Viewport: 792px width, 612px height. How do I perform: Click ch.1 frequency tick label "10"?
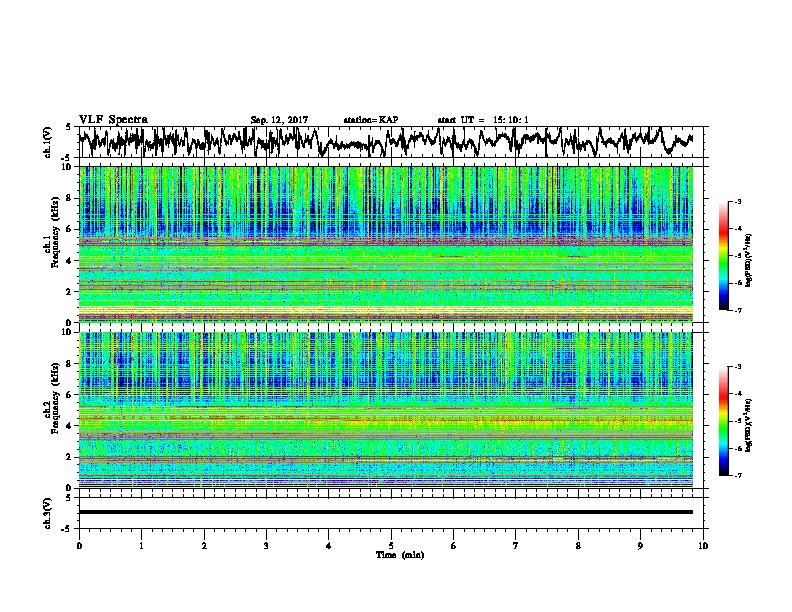pos(67,167)
